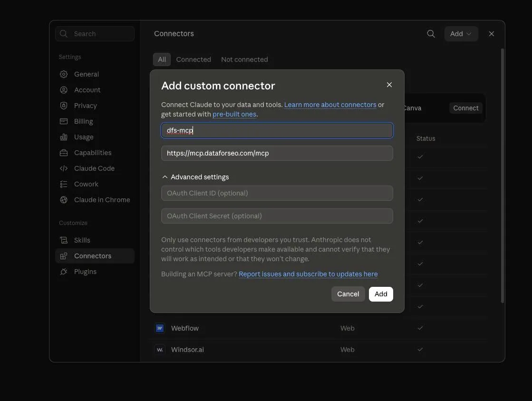Open the Skills page
Viewport: 532px width, 401px height.
click(x=95, y=240)
